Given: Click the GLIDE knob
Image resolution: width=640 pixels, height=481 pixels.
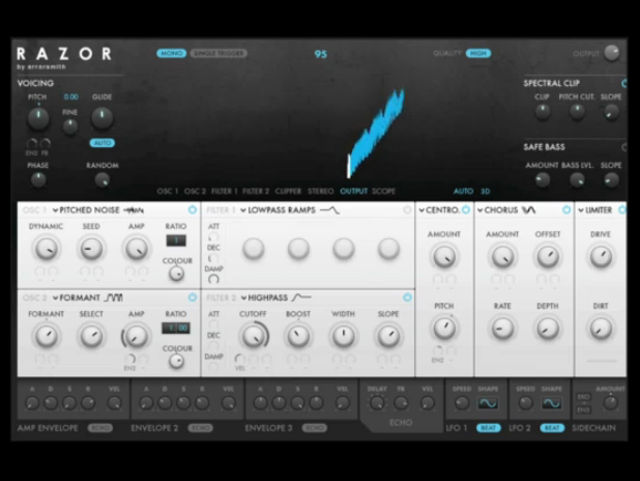Looking at the screenshot, I should (x=102, y=117).
